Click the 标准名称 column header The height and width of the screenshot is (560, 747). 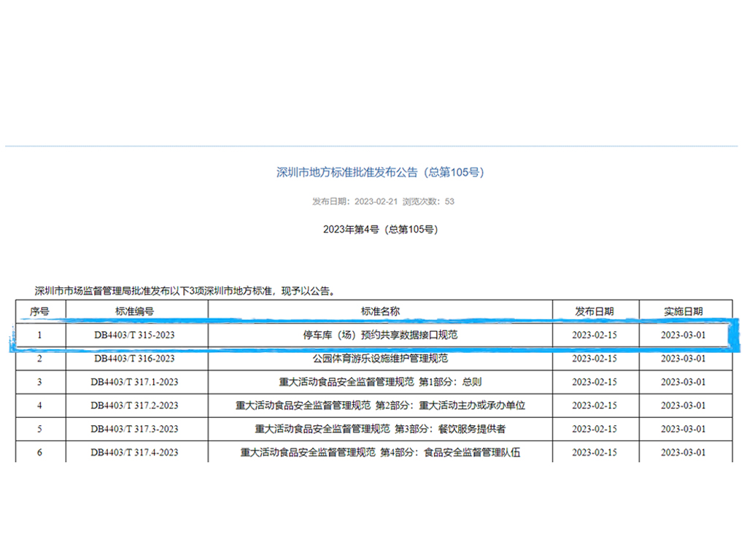380,311
